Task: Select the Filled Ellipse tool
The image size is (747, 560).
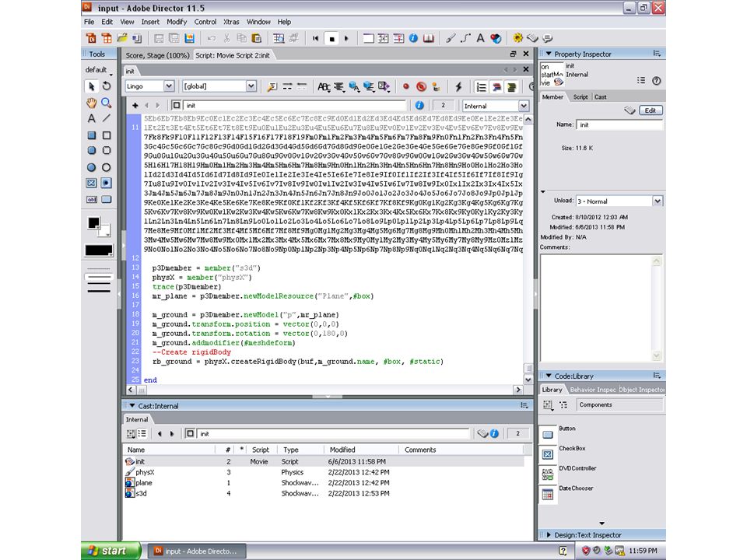Action: pyautogui.click(x=92, y=167)
